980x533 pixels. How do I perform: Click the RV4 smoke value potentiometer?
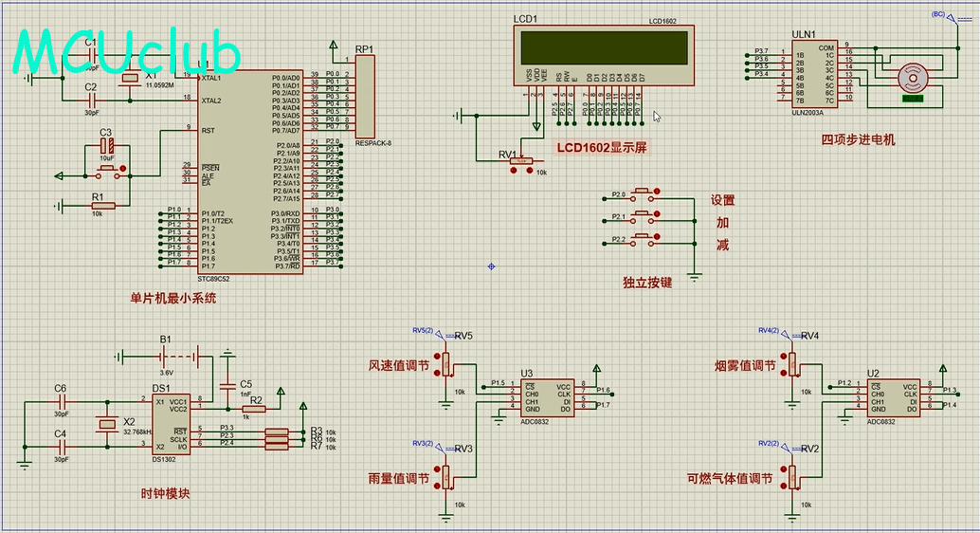(x=794, y=365)
